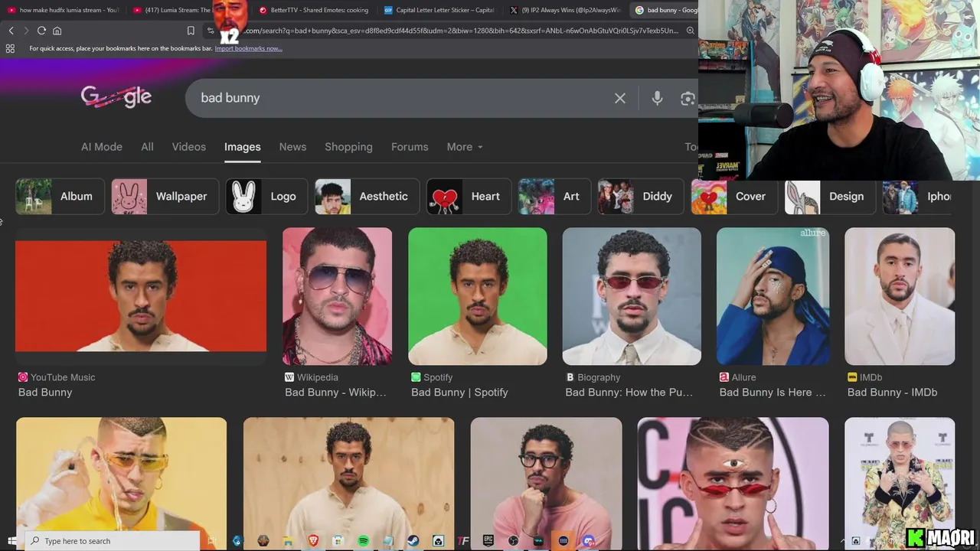The width and height of the screenshot is (980, 551).
Task: Clear the search query with the X
Action: (x=620, y=98)
